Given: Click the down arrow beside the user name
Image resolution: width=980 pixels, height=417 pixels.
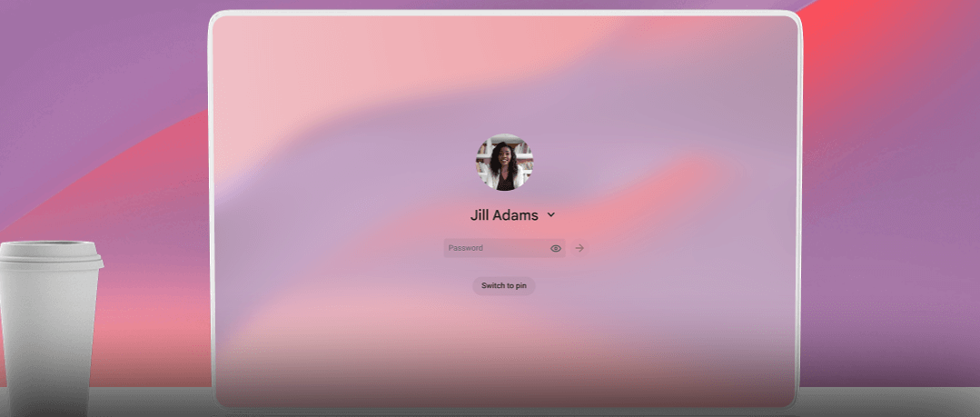Looking at the screenshot, I should [x=551, y=215].
